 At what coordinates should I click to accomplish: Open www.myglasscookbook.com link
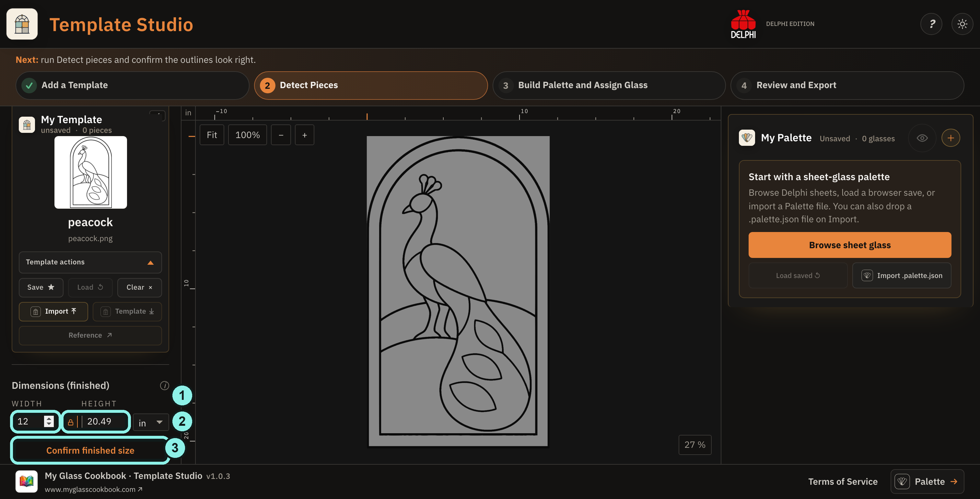point(94,490)
